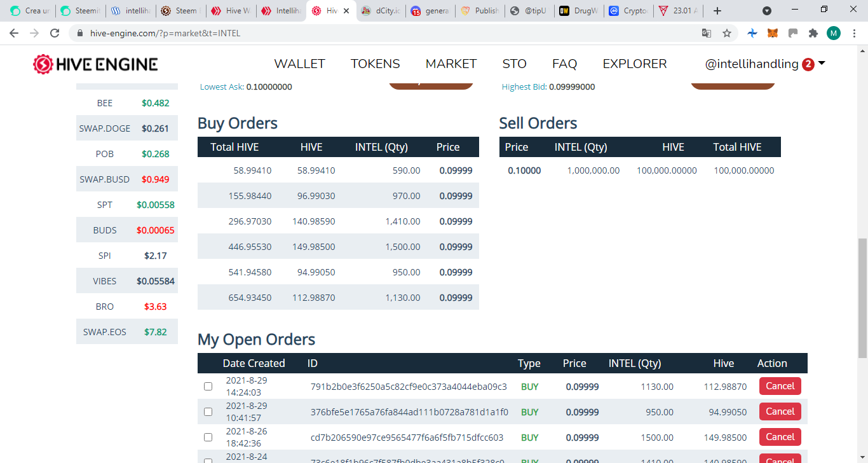Screen dimensions: 868x463
Task: Select the order created 2021-8-29 14:24:03
Action: (x=208, y=386)
